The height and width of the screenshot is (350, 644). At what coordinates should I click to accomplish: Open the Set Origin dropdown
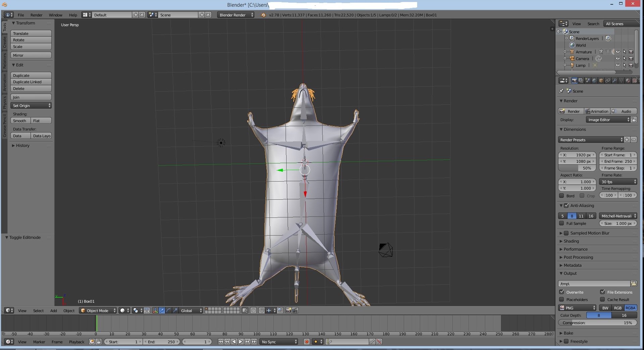tap(31, 106)
